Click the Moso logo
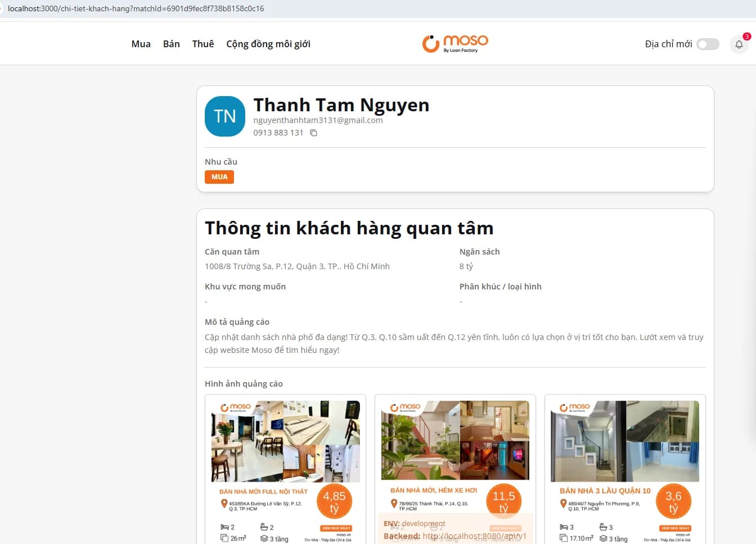756x544 pixels. (x=455, y=43)
